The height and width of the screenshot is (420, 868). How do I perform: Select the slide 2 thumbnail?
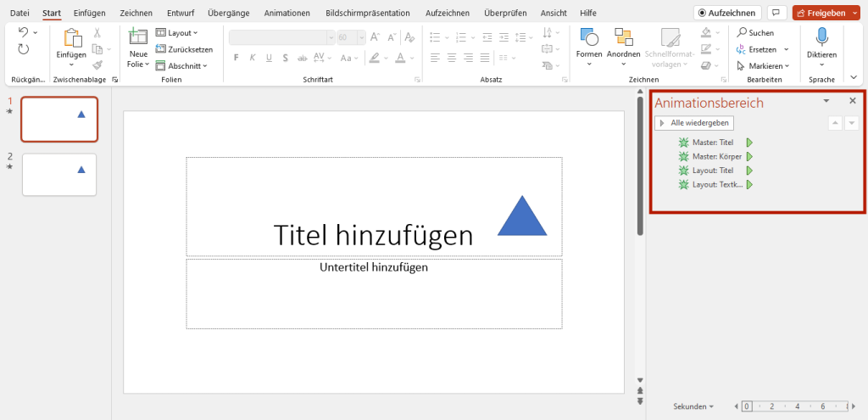click(59, 174)
